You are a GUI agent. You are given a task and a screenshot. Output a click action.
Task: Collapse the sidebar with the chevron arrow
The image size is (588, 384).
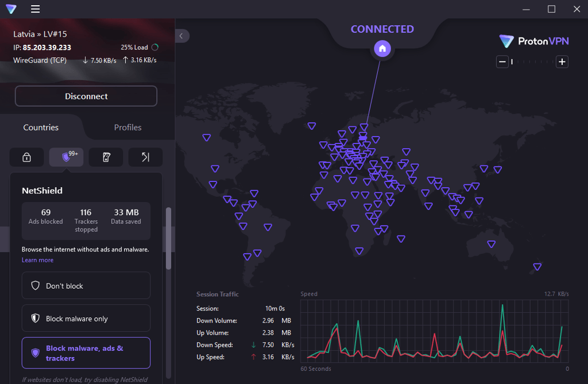[181, 36]
